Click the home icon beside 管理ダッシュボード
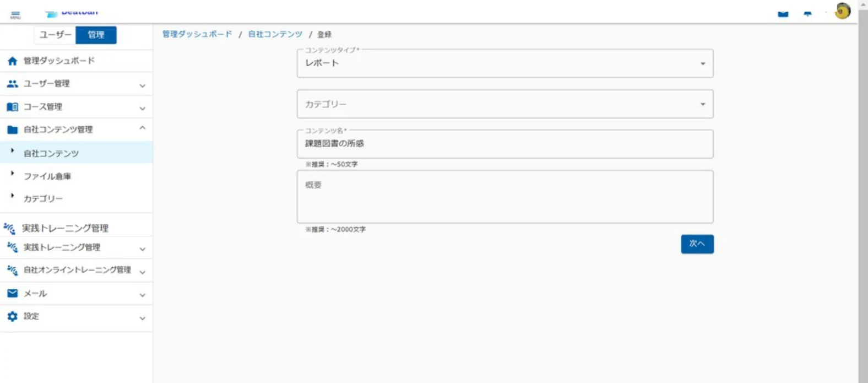This screenshot has width=868, height=383. point(12,61)
